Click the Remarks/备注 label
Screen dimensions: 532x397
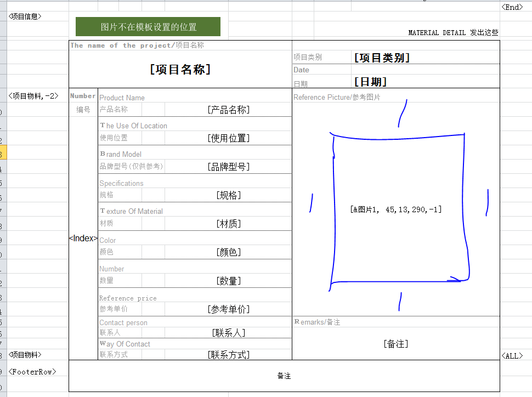317,322
